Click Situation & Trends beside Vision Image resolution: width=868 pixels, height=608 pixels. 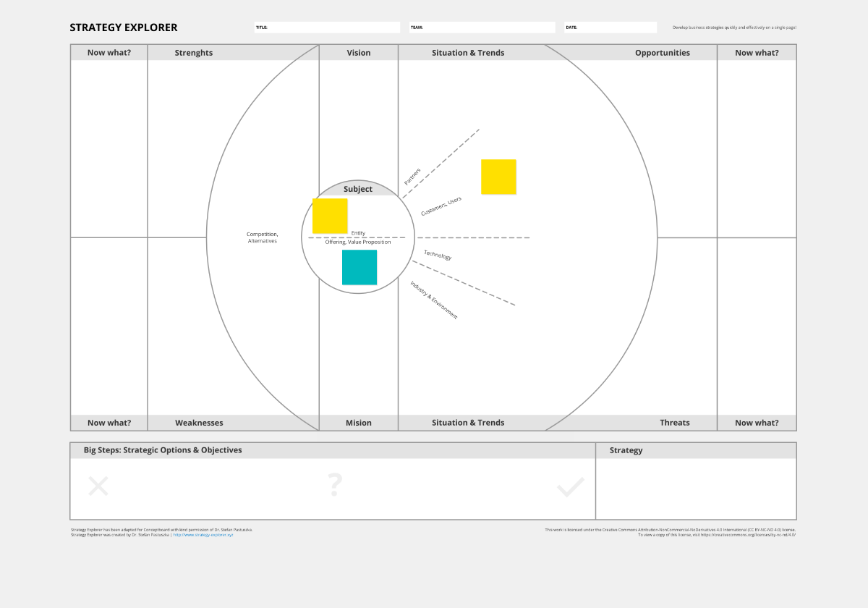click(x=468, y=53)
